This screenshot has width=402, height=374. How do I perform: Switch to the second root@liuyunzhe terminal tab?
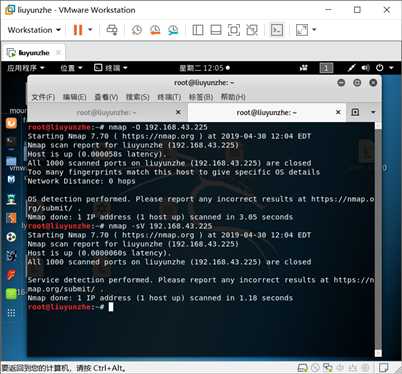coord(267,113)
